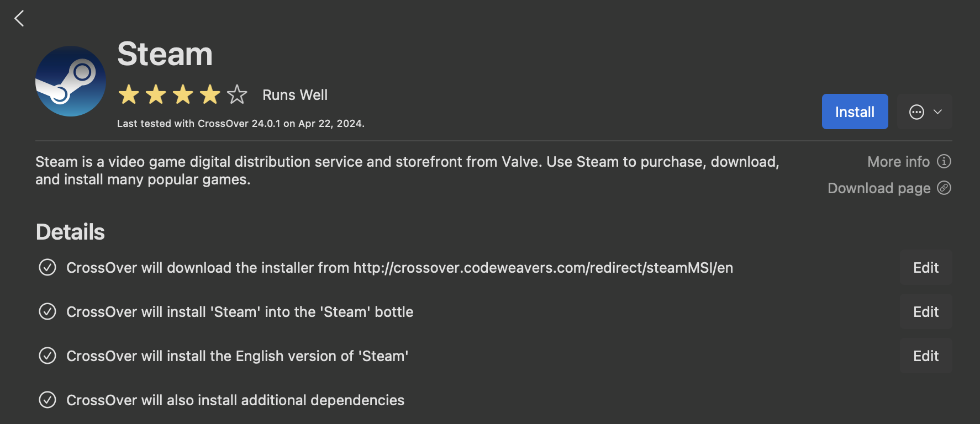Click the empty fifth rating star
This screenshot has height=424, width=980.
tap(237, 95)
